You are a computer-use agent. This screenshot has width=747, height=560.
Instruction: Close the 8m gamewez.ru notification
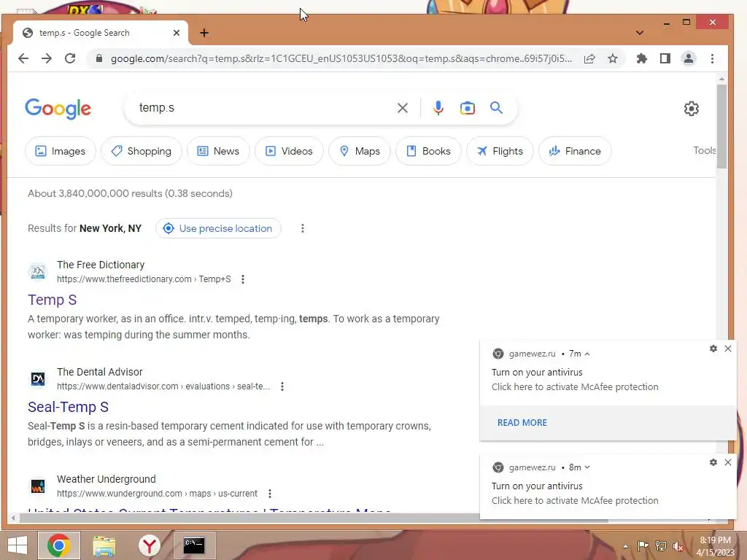click(728, 462)
